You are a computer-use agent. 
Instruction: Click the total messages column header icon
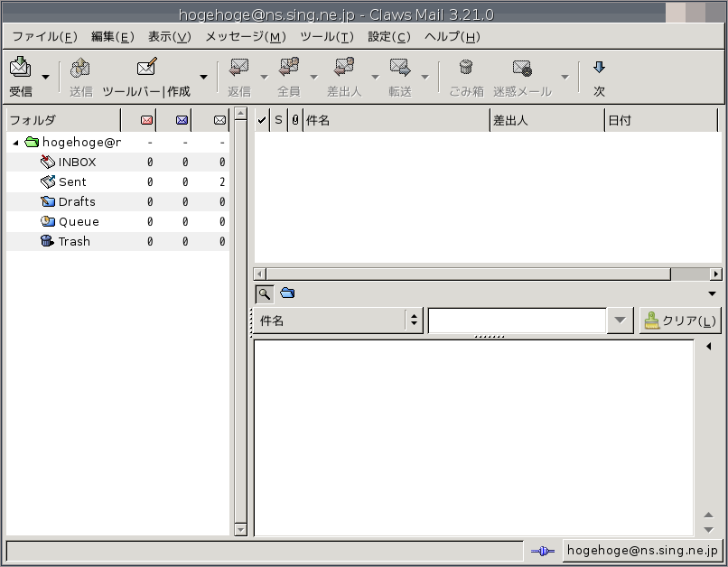[x=219, y=120]
